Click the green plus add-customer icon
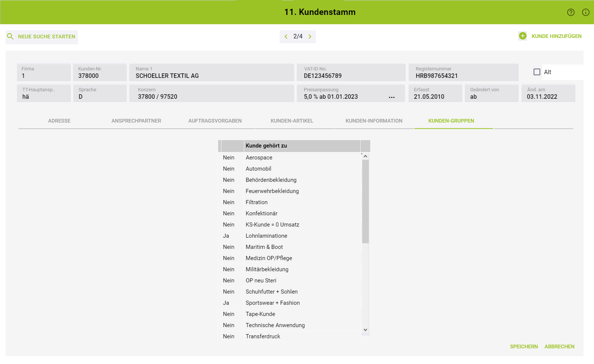 click(522, 36)
